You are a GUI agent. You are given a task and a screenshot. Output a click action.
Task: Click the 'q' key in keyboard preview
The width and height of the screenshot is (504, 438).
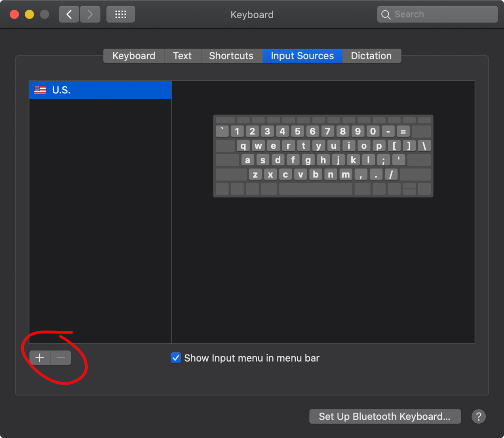243,146
